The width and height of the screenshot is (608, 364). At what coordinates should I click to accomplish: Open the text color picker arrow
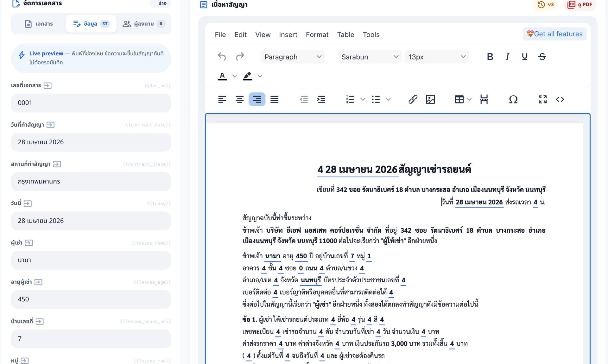point(234,76)
